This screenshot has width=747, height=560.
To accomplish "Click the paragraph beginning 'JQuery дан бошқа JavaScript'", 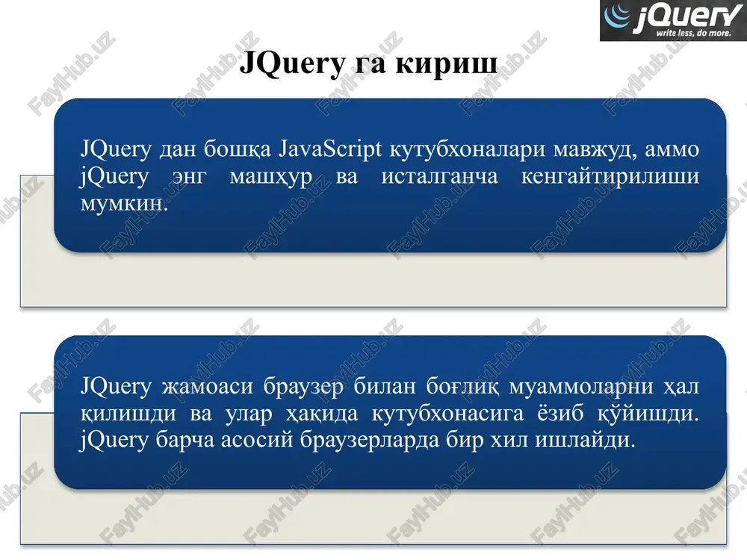I will pyautogui.click(x=390, y=175).
